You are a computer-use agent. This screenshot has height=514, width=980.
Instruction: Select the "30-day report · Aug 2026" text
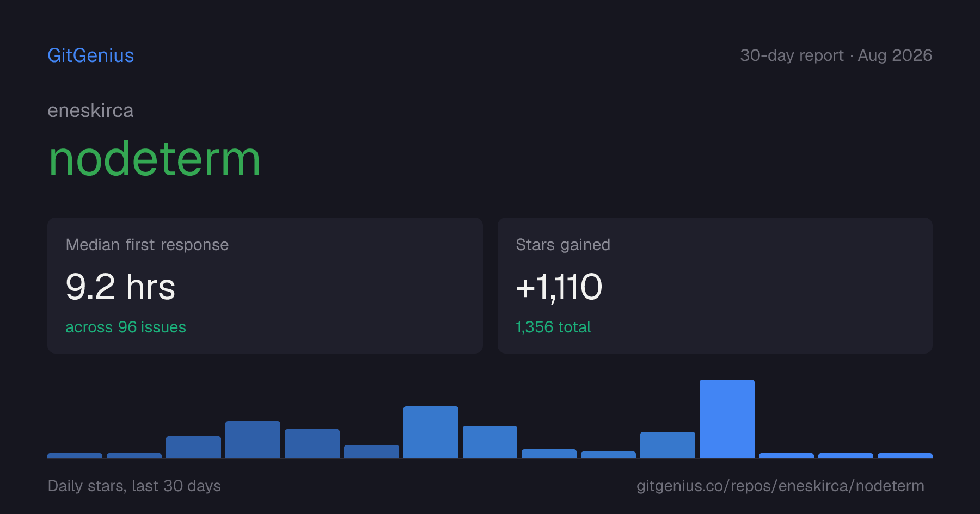tap(836, 55)
